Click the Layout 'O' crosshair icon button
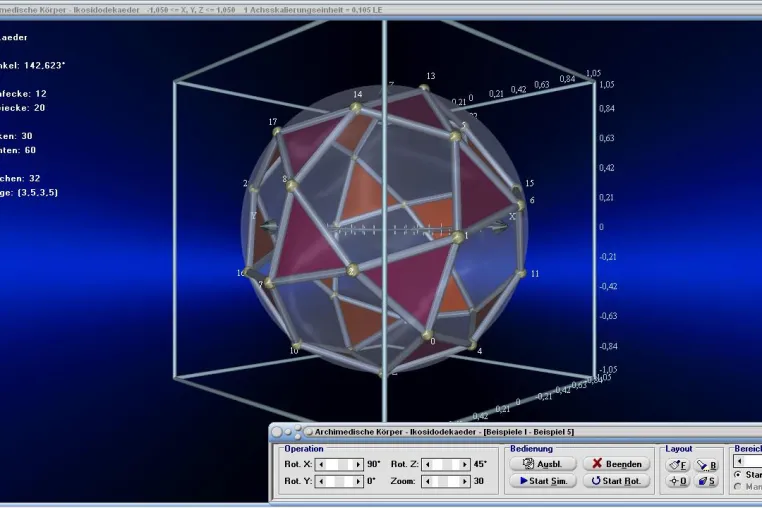The width and height of the screenshot is (762, 508). [x=677, y=481]
